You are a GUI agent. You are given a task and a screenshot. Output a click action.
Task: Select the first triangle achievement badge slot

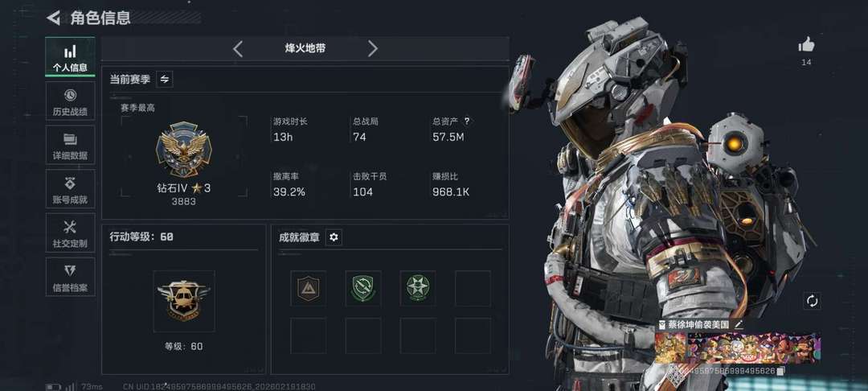(309, 288)
